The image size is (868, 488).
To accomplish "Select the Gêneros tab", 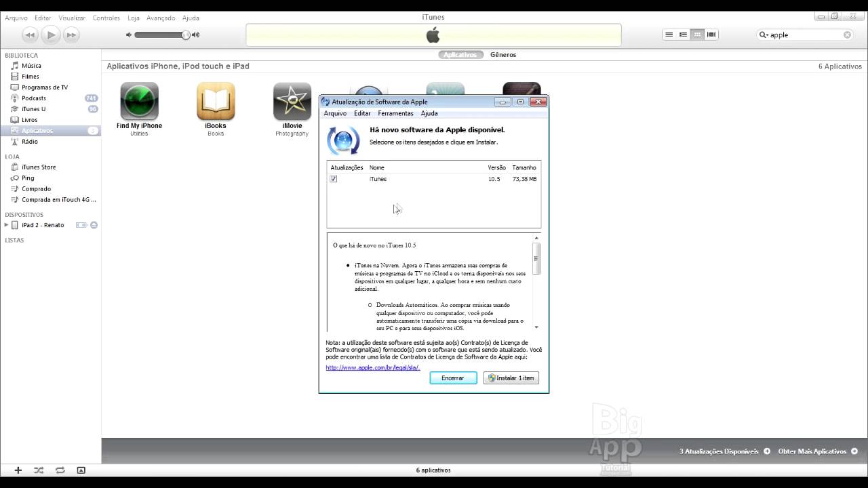I will (x=503, y=54).
